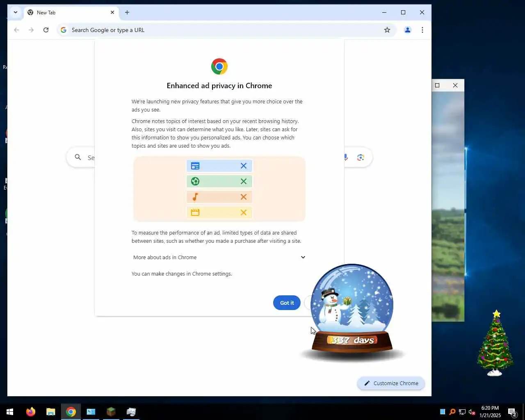Click the muted volume tray icon

(x=472, y=412)
